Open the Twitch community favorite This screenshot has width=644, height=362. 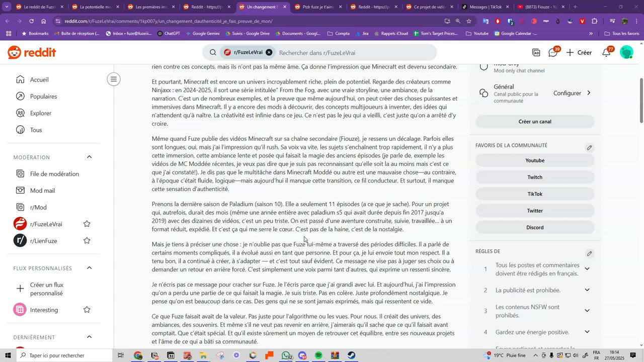coord(535,177)
